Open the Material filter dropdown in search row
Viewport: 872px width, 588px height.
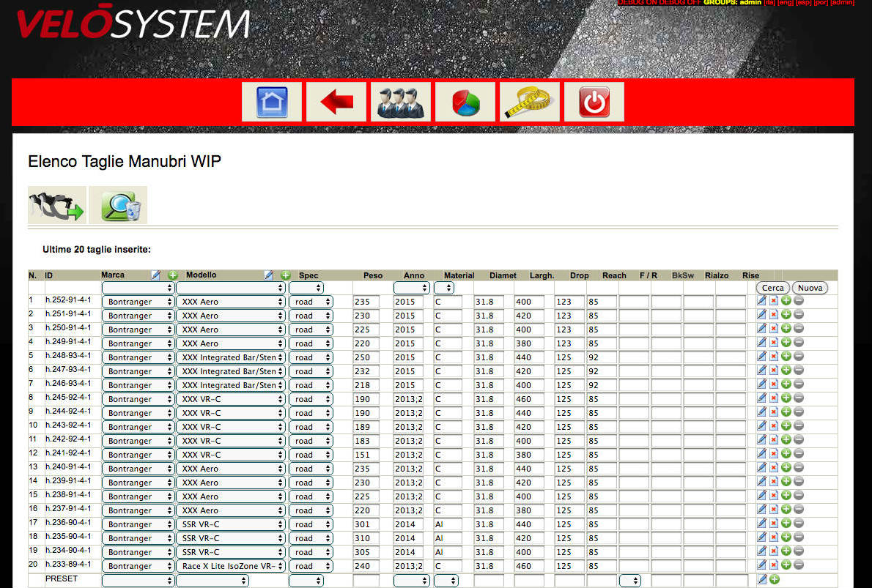444,288
